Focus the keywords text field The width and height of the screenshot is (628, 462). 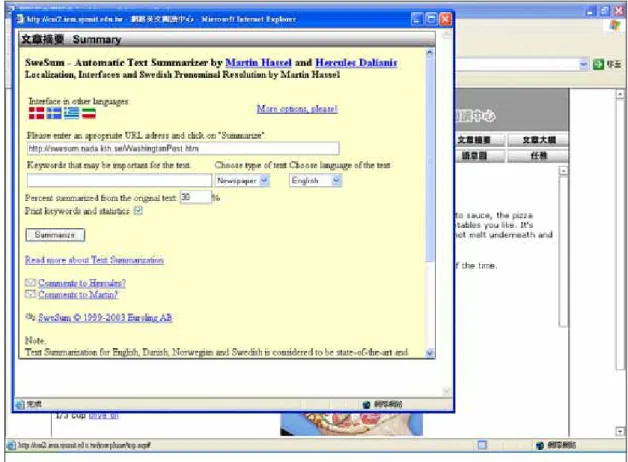point(119,180)
